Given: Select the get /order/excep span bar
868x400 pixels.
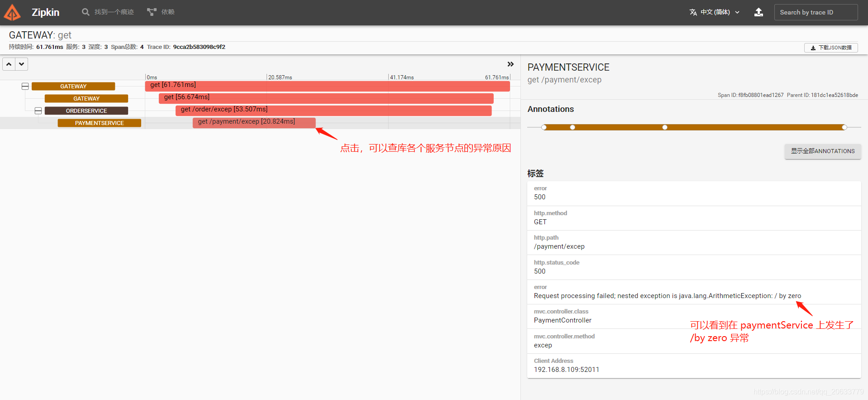Looking at the screenshot, I should click(334, 111).
